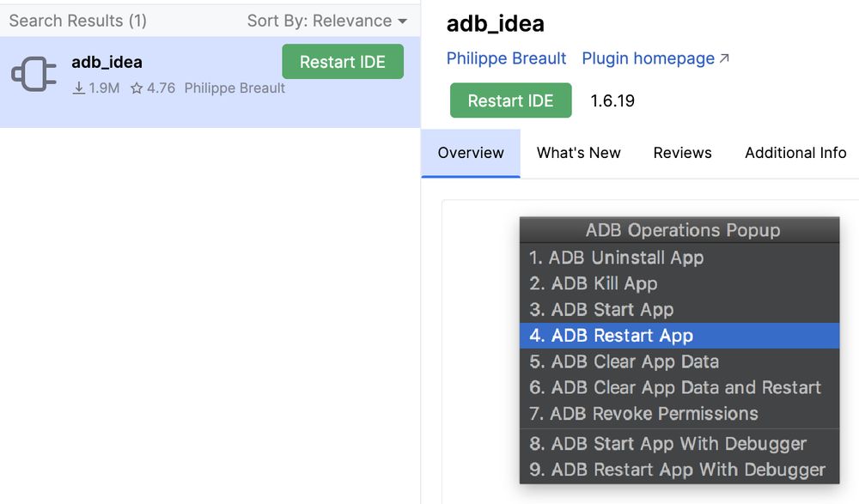The height and width of the screenshot is (504, 859).
Task: Select ADB Revoke Permissions option
Action: point(644,414)
